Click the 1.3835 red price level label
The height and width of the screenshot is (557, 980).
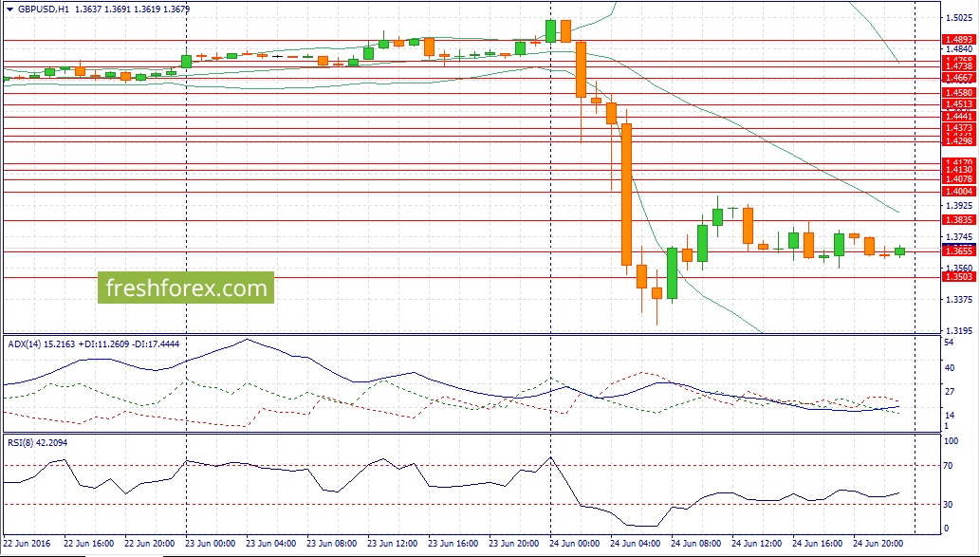pos(957,220)
